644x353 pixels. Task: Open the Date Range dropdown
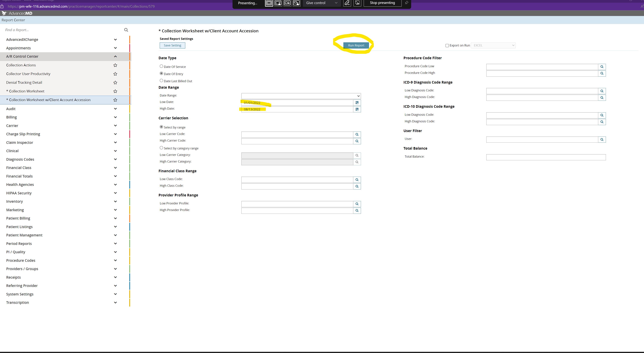pyautogui.click(x=301, y=96)
